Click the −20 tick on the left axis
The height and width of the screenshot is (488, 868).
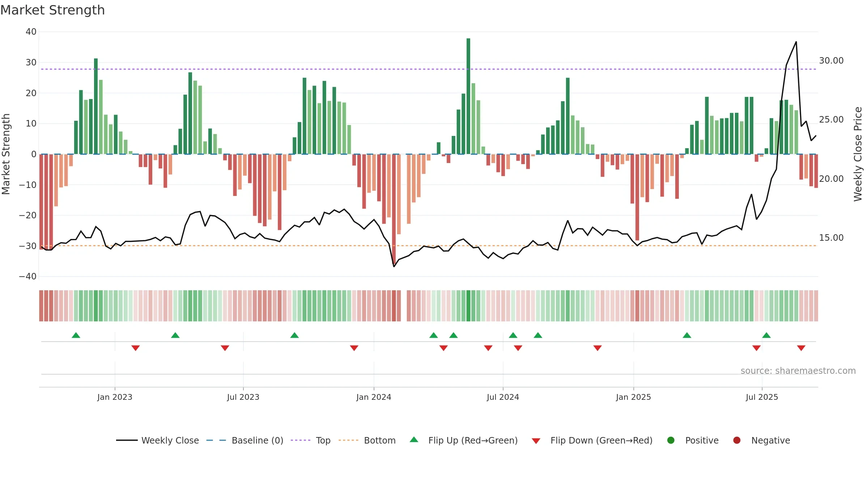point(28,215)
